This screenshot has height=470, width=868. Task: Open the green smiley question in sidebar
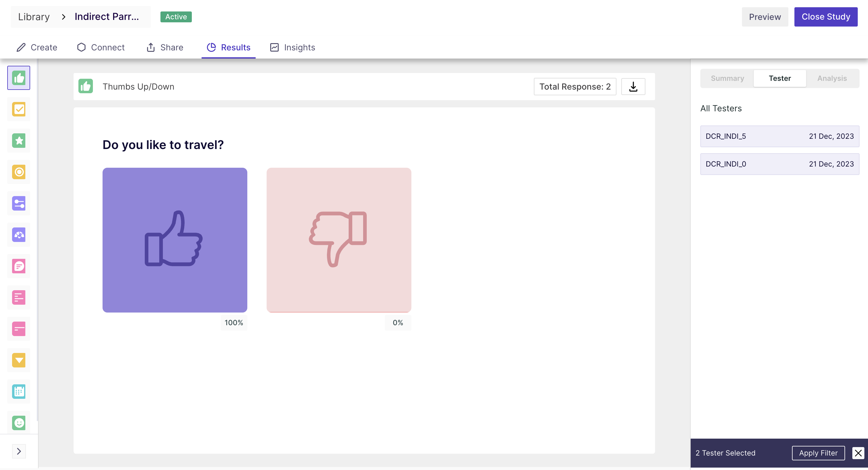click(19, 423)
